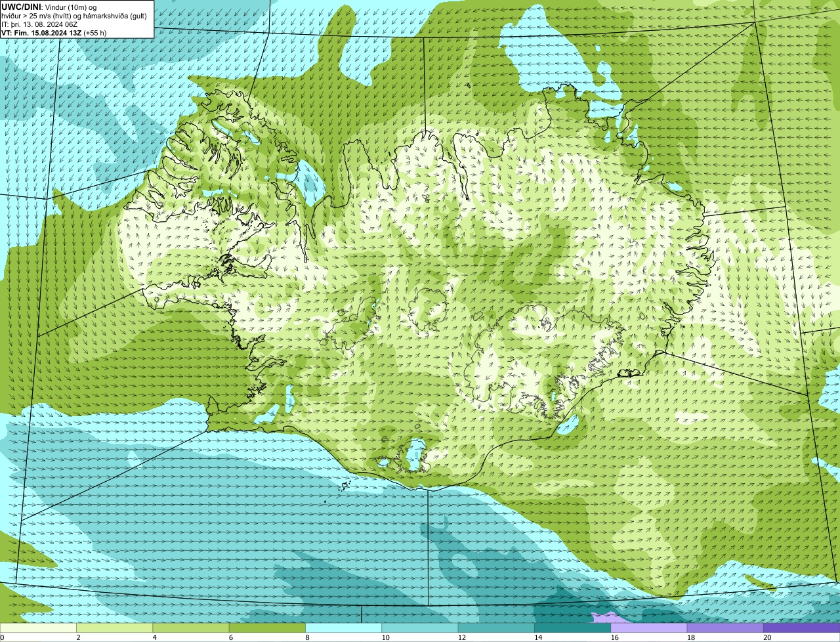Click the green 6–8 m/s legend swatch
The height and width of the screenshot is (642, 840).
pyautogui.click(x=267, y=628)
